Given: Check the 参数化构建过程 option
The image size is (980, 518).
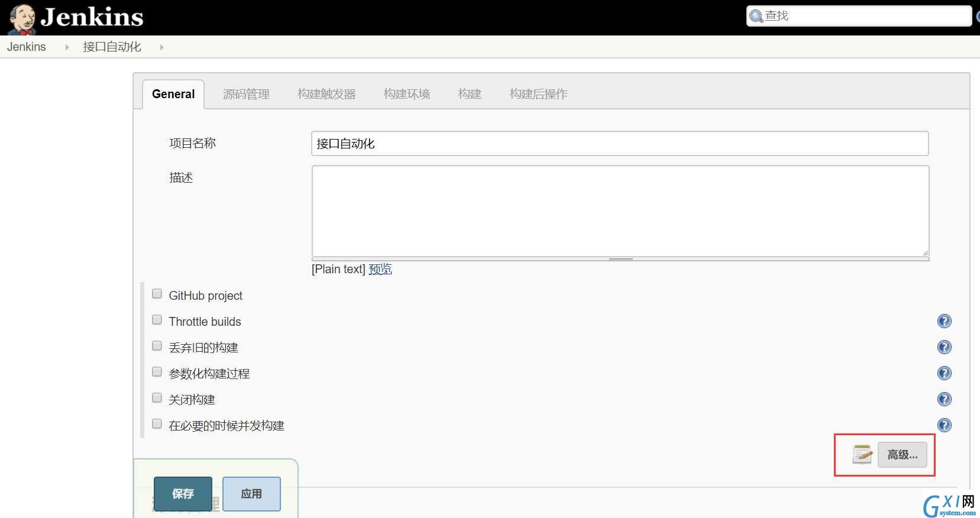Looking at the screenshot, I should pyautogui.click(x=157, y=372).
